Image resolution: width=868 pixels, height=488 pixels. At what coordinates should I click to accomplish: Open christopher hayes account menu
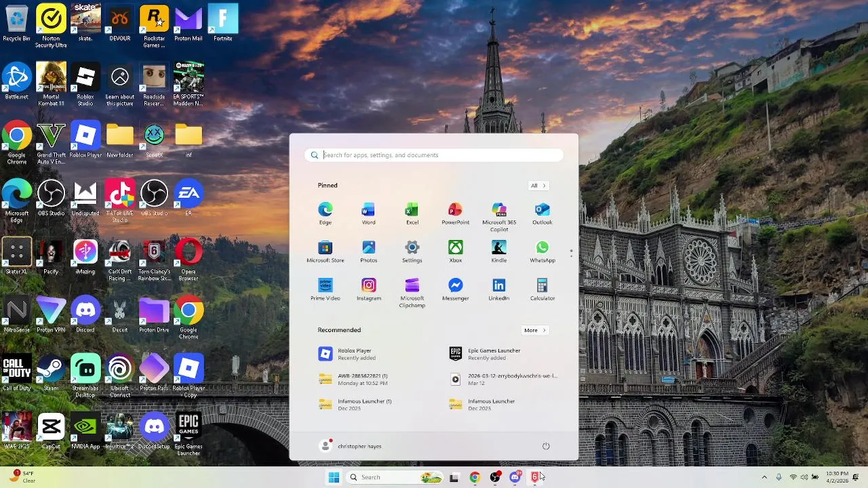351,446
